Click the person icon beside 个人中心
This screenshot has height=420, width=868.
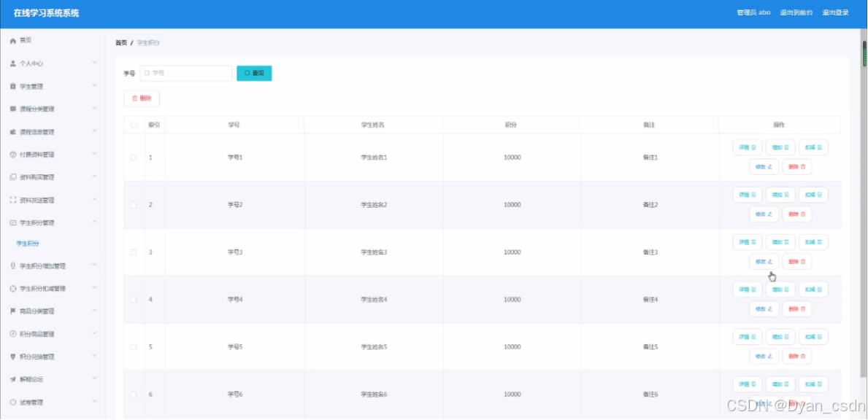[x=13, y=63]
